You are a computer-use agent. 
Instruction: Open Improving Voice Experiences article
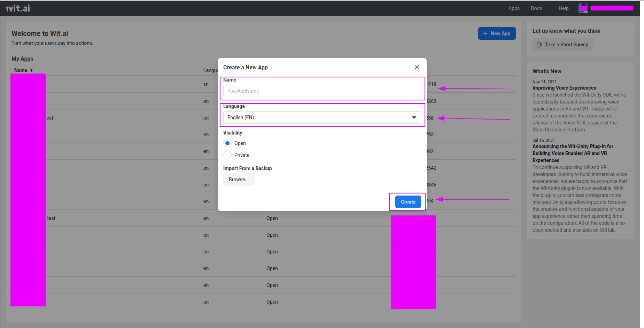[564, 88]
